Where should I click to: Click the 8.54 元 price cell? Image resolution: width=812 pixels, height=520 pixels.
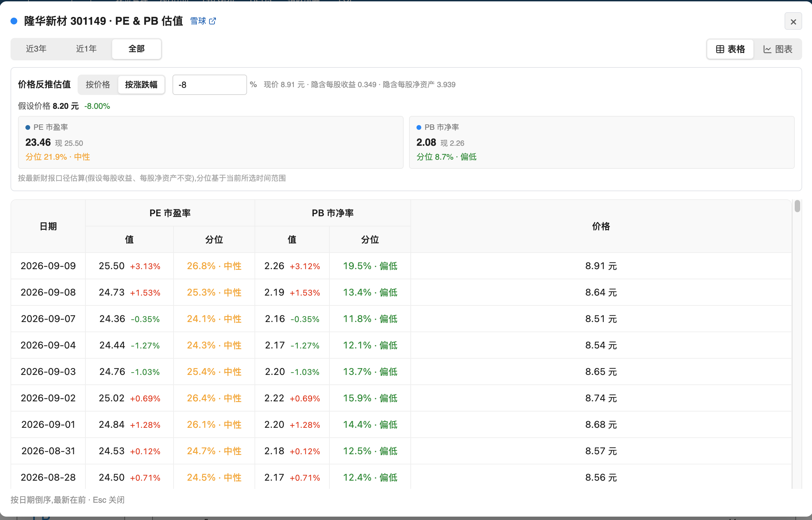point(601,345)
